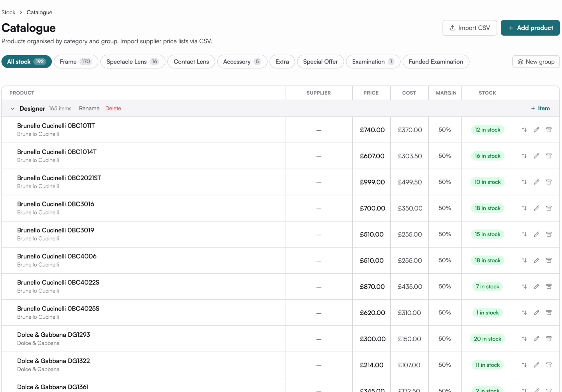Add a new product
The height and width of the screenshot is (392, 562).
(530, 28)
